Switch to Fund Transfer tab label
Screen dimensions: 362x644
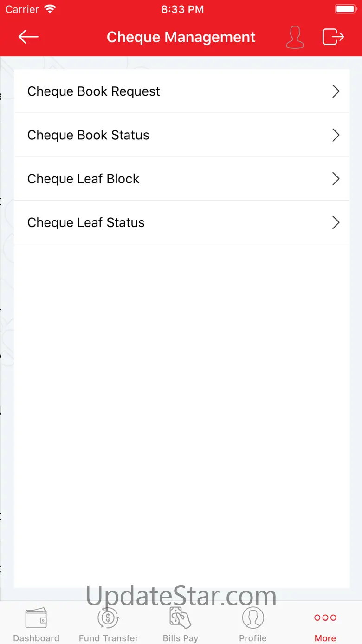tap(109, 638)
